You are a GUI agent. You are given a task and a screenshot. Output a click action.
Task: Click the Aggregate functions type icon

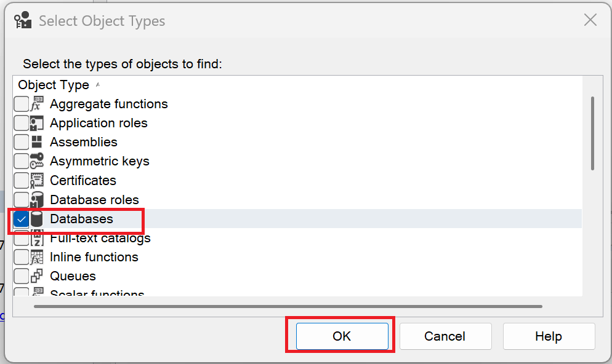pos(37,104)
